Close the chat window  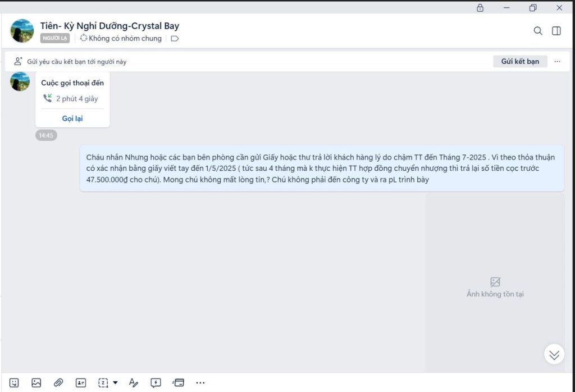coord(559,8)
